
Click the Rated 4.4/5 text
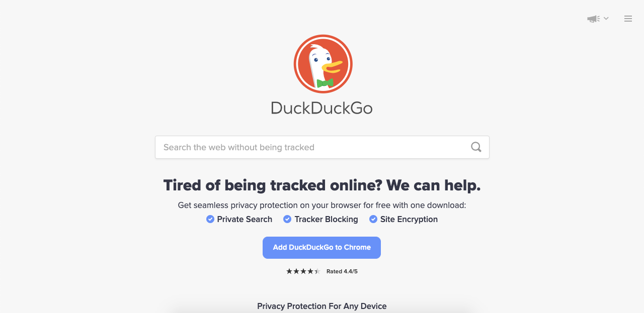342,271
